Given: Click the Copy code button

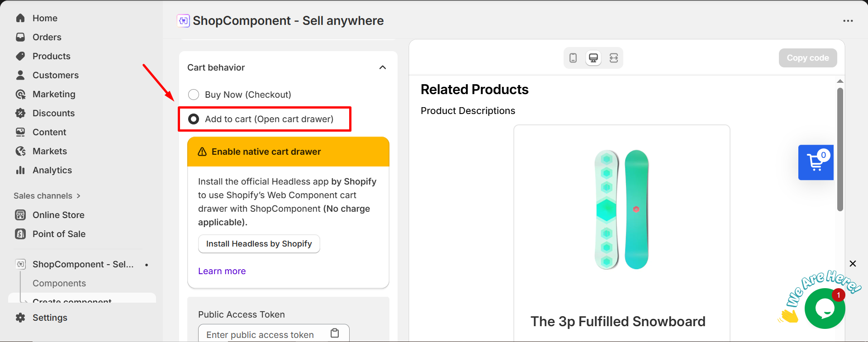Looking at the screenshot, I should click(808, 58).
